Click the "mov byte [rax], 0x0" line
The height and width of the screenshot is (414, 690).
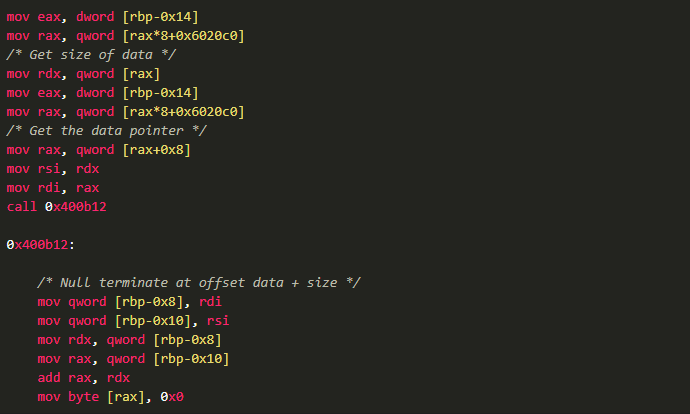click(110, 396)
